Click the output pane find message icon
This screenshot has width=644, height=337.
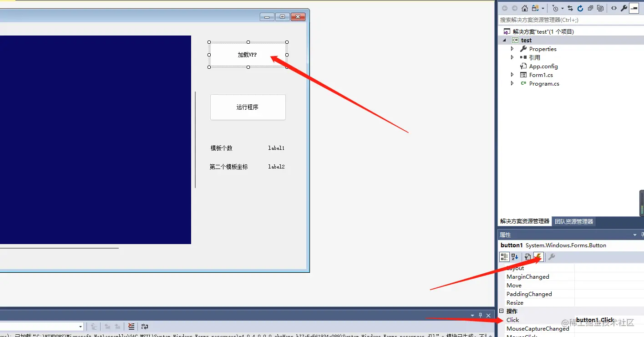[93, 327]
